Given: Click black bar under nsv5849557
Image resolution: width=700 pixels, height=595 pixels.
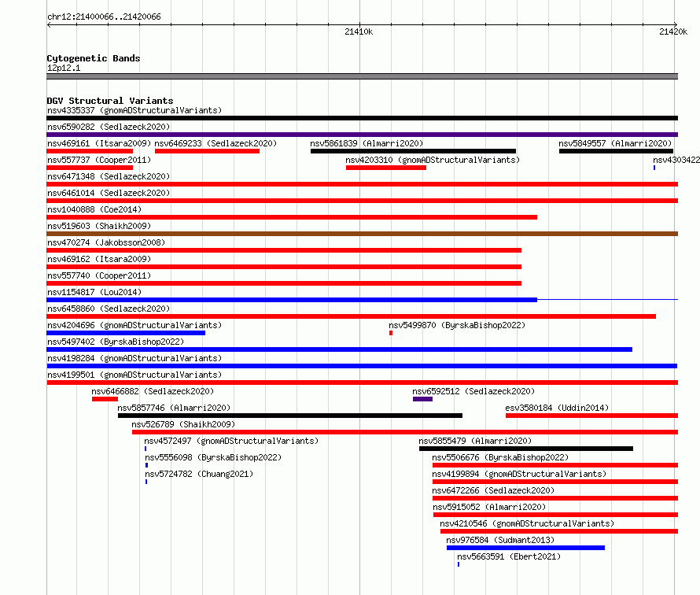Looking at the screenshot, I should [616, 151].
